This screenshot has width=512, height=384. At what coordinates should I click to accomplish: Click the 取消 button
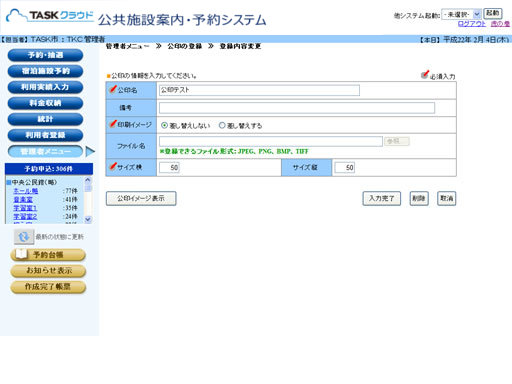(447, 198)
